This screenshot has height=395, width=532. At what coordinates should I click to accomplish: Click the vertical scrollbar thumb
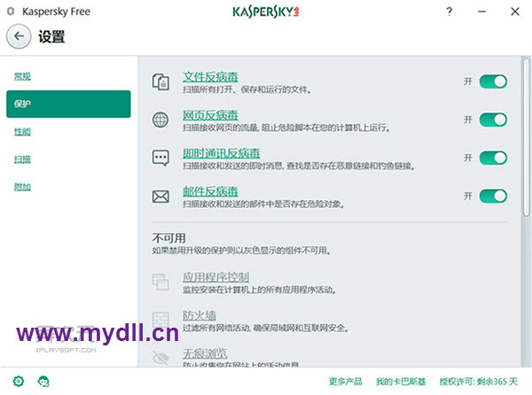[x=526, y=137]
